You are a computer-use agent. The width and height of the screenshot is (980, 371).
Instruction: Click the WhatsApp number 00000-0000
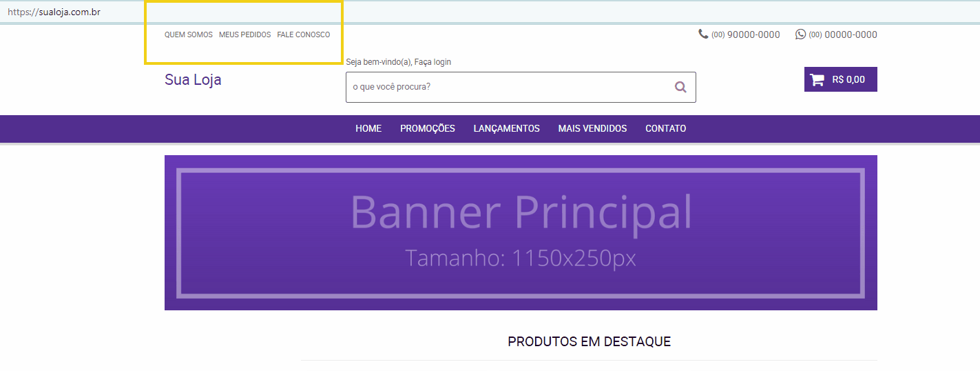843,34
